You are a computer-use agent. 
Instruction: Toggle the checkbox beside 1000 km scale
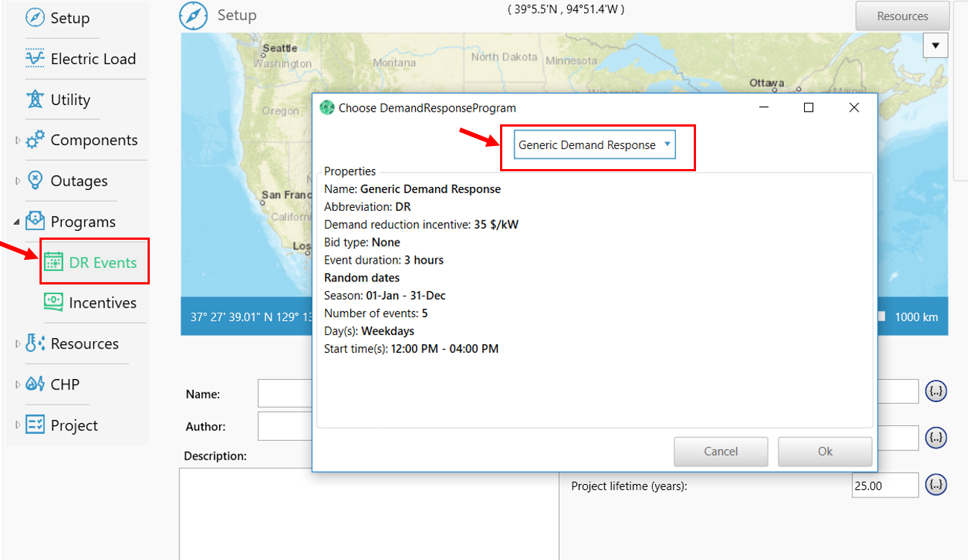(x=882, y=316)
